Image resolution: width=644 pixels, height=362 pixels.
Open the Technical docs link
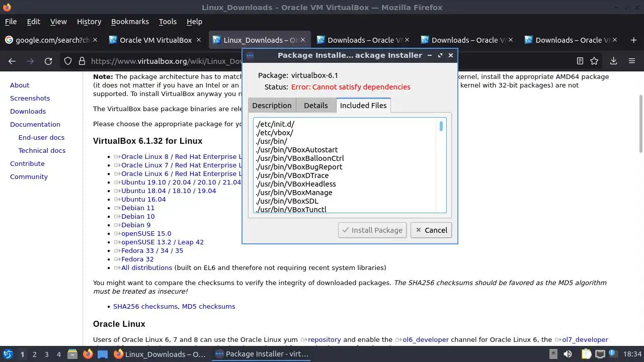click(x=42, y=150)
